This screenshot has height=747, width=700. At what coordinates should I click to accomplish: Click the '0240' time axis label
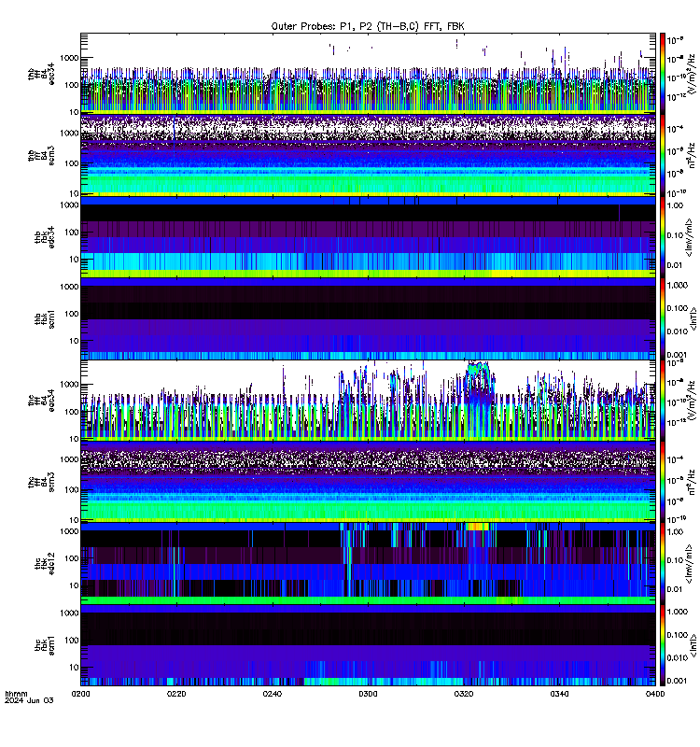(x=272, y=694)
